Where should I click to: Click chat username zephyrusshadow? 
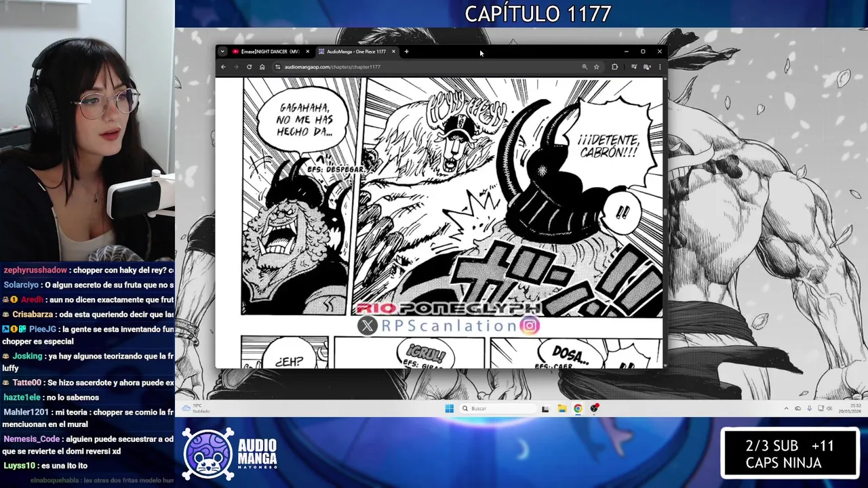coord(35,270)
